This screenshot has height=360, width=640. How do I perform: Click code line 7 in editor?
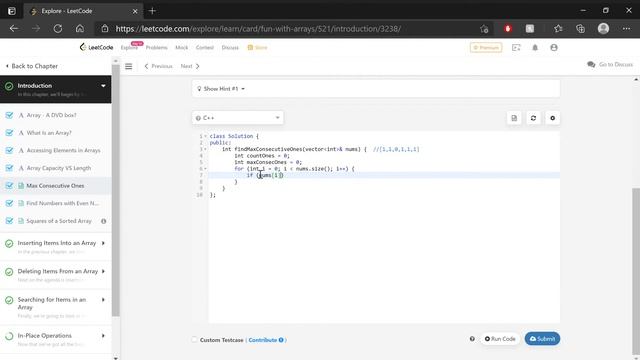384,175
